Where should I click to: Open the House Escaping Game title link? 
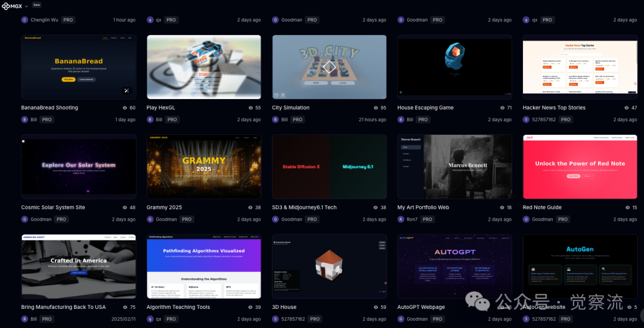pos(425,108)
